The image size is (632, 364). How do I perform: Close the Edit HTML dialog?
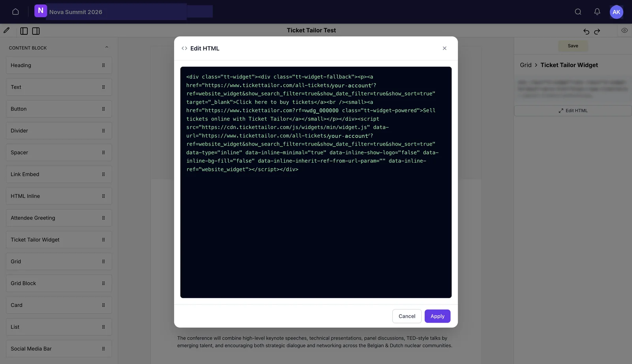[x=444, y=48]
